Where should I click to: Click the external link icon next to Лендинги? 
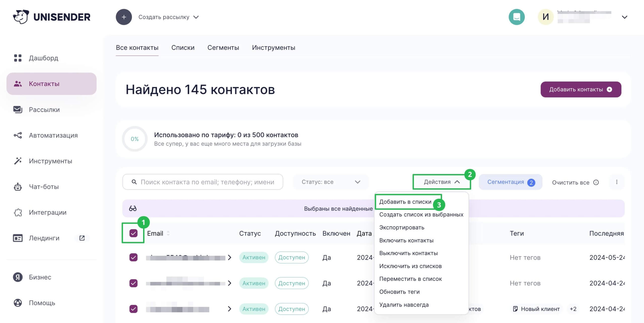(82, 238)
